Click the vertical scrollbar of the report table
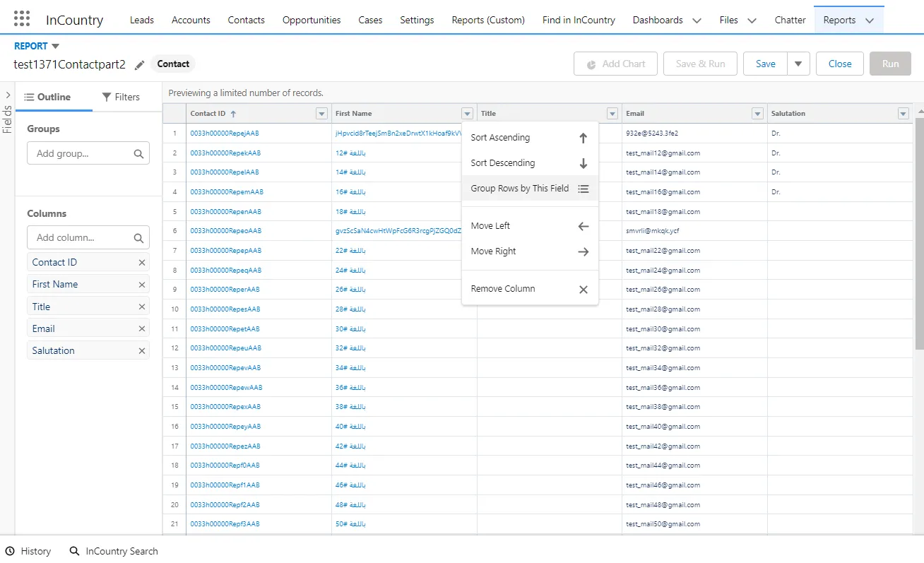The width and height of the screenshot is (924, 563). click(x=918, y=233)
